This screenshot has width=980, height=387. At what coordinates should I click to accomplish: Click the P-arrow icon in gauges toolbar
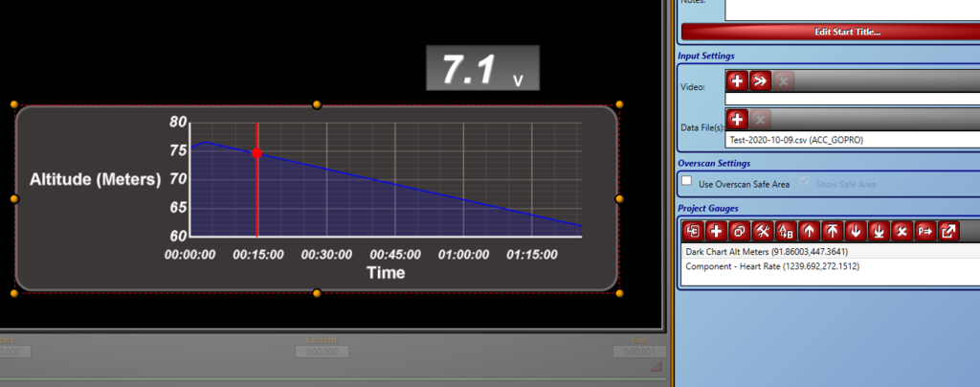924,231
